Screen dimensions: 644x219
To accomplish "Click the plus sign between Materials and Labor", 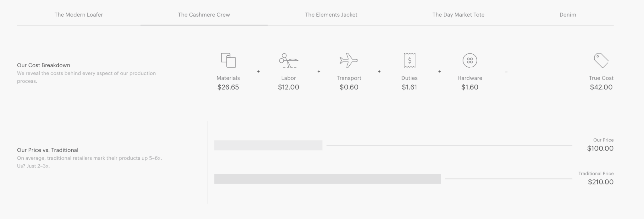I will (258, 71).
